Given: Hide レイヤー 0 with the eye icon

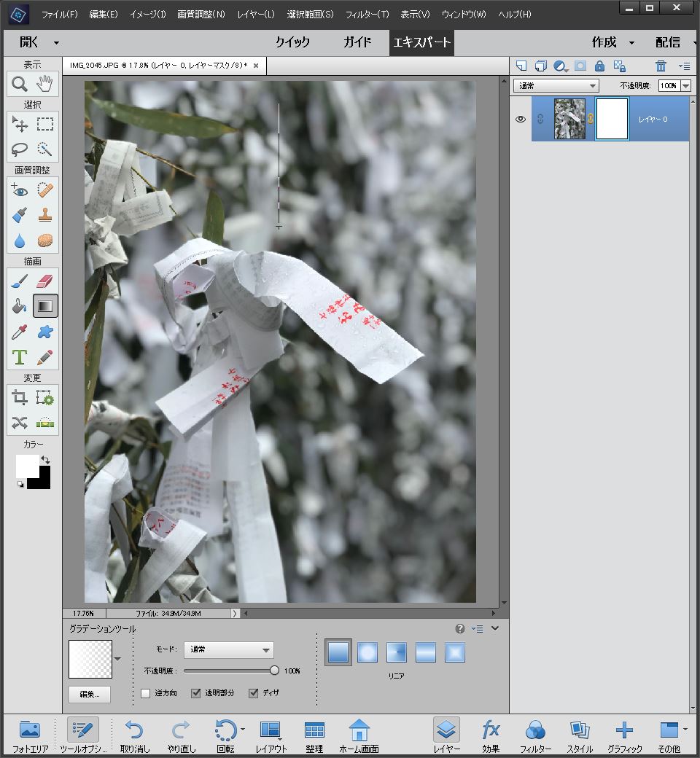Looking at the screenshot, I should coord(521,119).
